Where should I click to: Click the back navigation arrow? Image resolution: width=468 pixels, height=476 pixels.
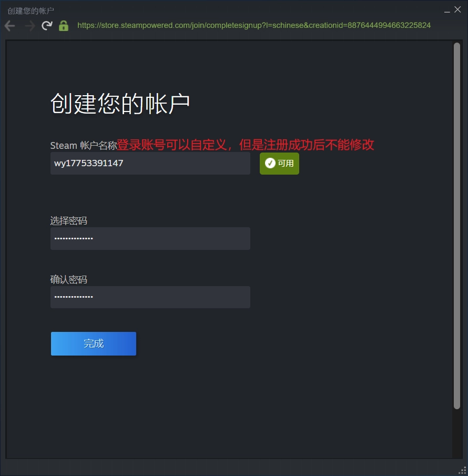10,26
